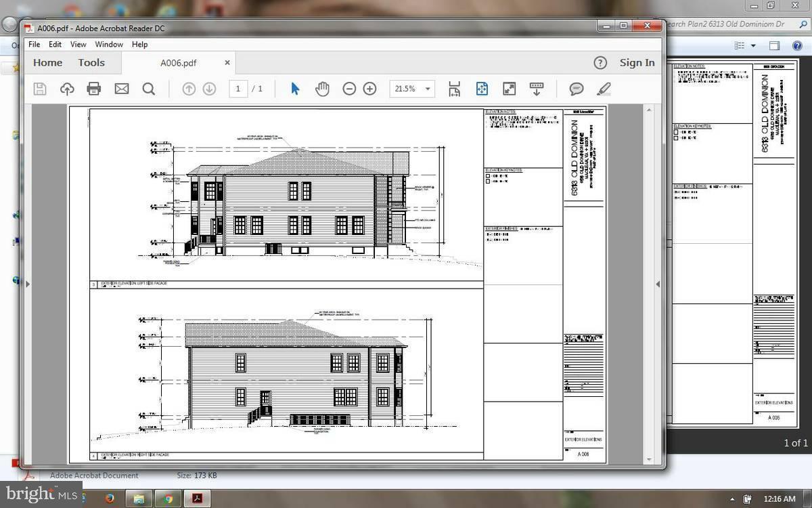Click the vertical scrollbar down arrow
The image size is (812, 508).
pyautogui.click(x=649, y=460)
